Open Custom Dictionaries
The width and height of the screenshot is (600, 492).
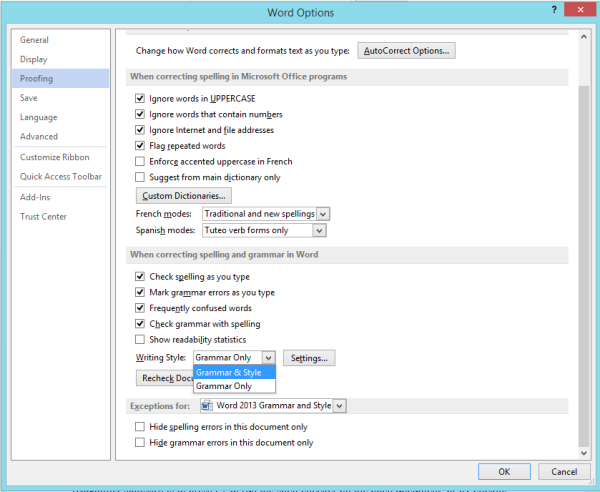(184, 196)
